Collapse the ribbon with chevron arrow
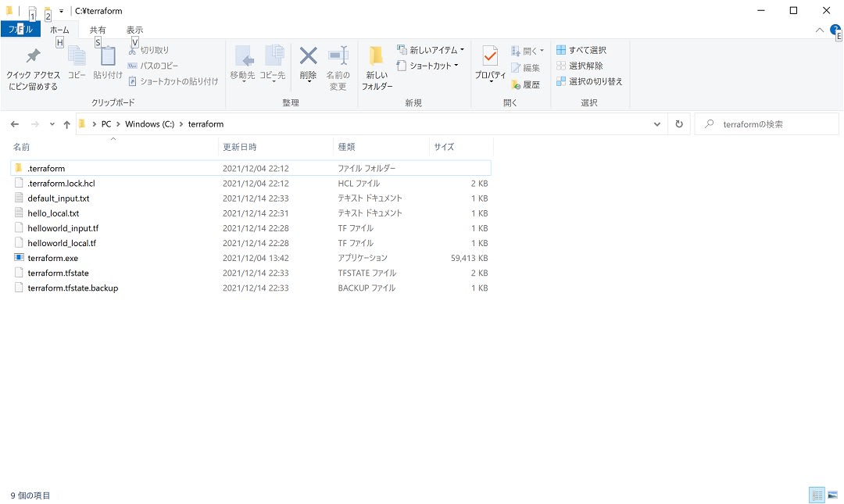Screen dimensions: 844x504 pos(819,30)
